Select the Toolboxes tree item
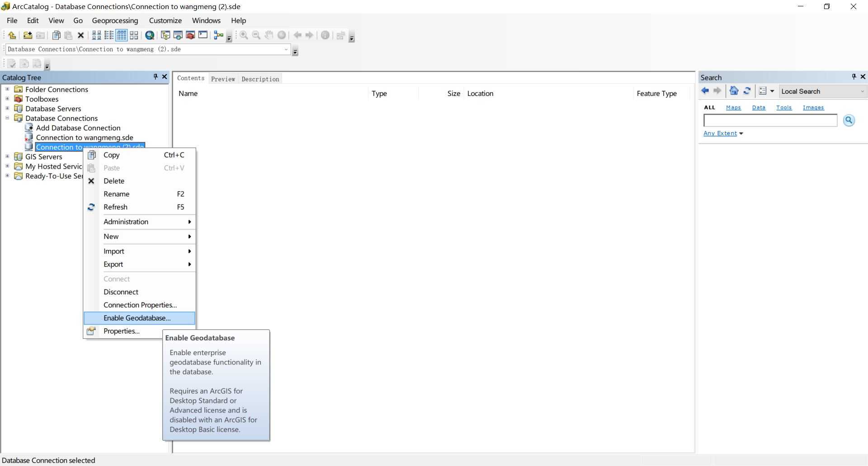This screenshot has height=466, width=868. [42, 99]
